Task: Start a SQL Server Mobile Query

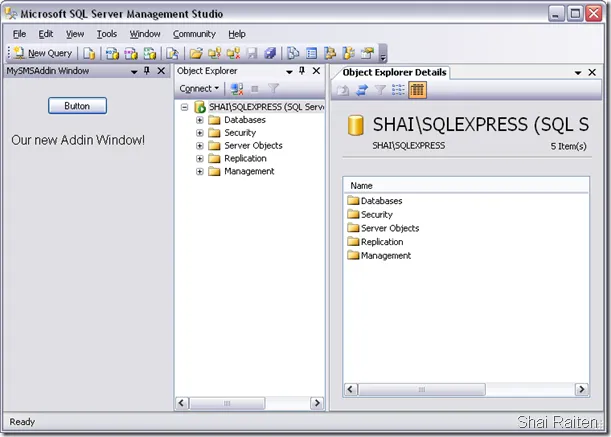Action: click(x=173, y=53)
